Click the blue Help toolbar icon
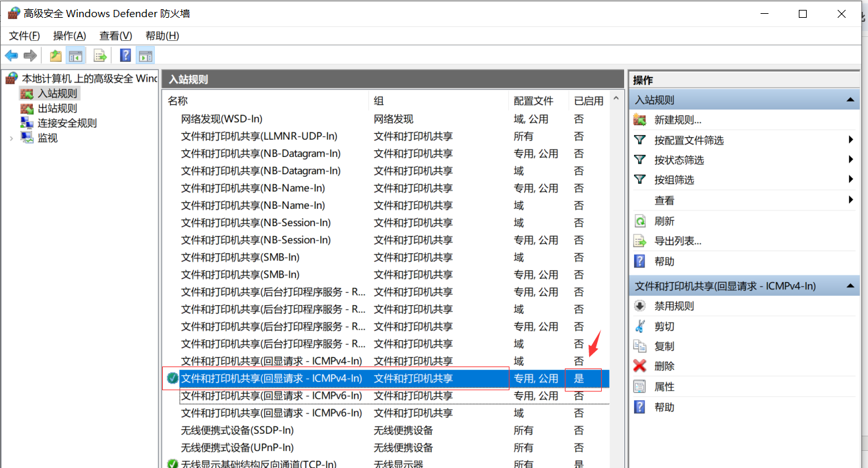This screenshot has width=868, height=468. (x=126, y=55)
